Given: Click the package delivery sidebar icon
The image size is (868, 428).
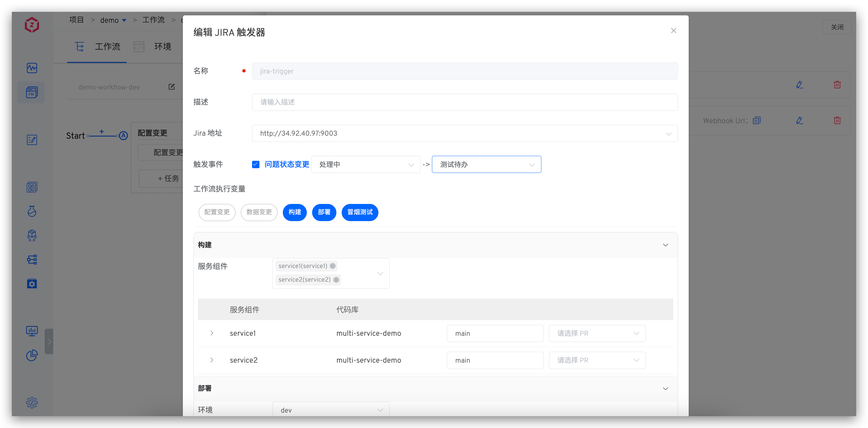Looking at the screenshot, I should (x=31, y=235).
